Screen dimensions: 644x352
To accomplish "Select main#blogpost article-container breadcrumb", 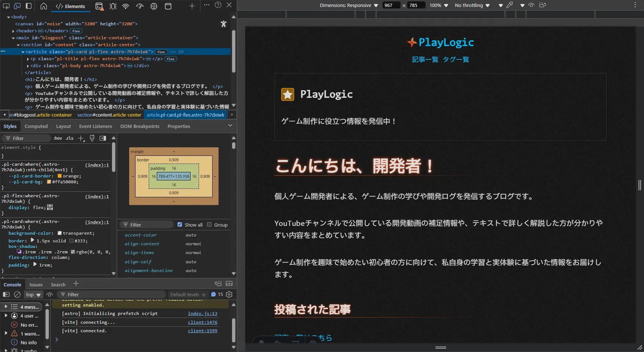I will pos(40,115).
